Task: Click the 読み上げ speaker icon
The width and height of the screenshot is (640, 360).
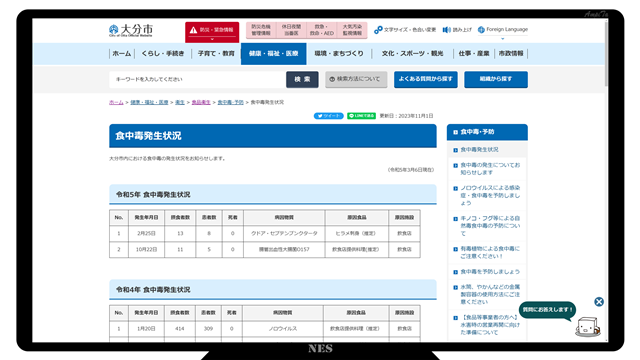Action: coord(447,30)
